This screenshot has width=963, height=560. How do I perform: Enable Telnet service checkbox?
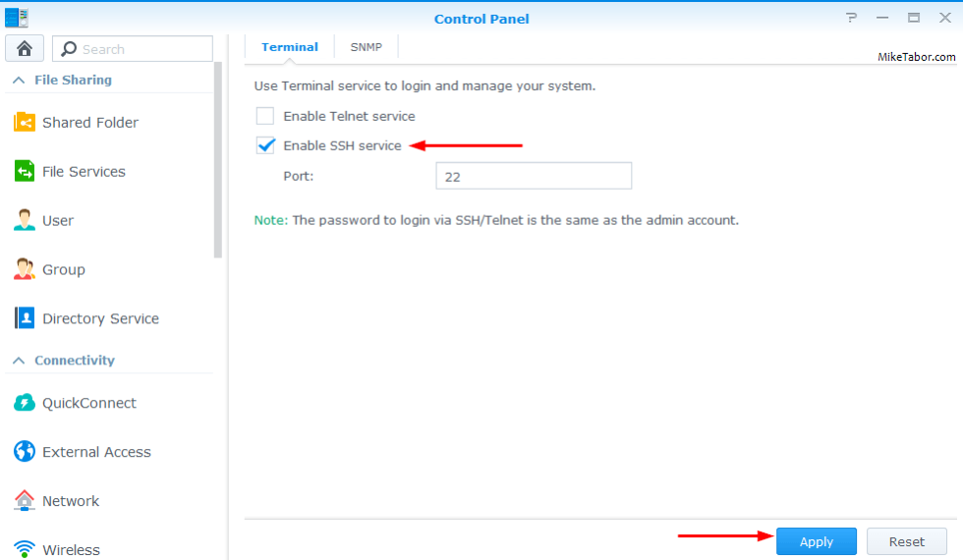[265, 116]
